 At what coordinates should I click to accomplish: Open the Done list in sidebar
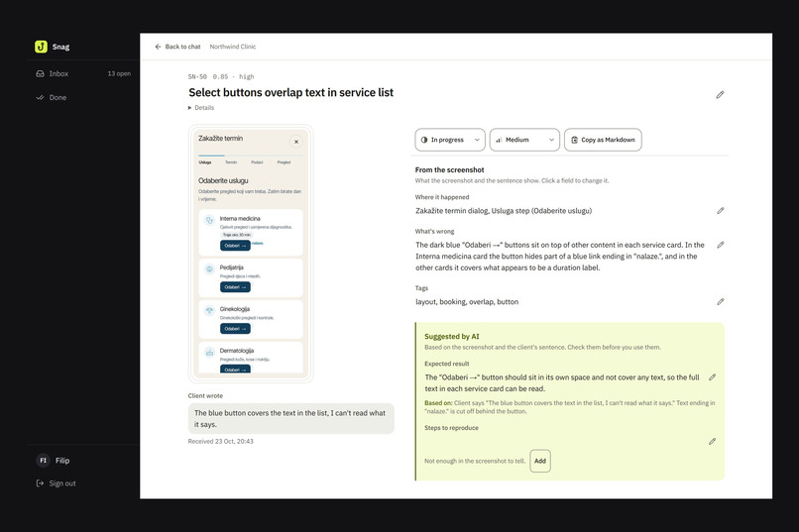(83, 97)
